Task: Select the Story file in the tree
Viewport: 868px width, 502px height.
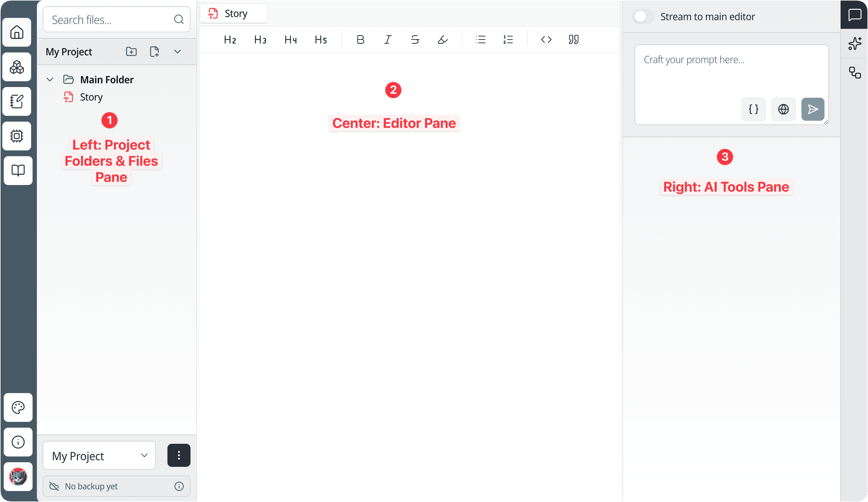Action: 91,97
